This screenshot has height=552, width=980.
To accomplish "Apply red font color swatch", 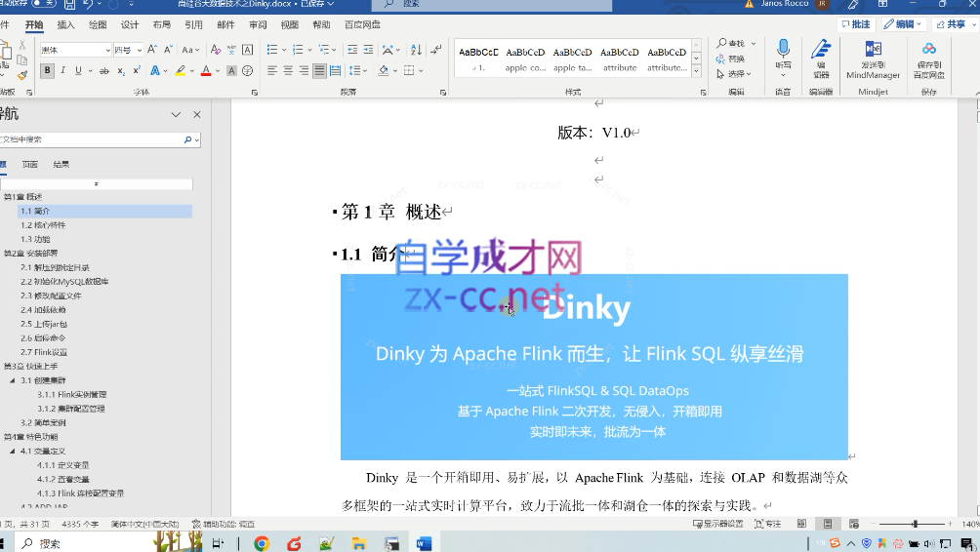I will coord(206,70).
